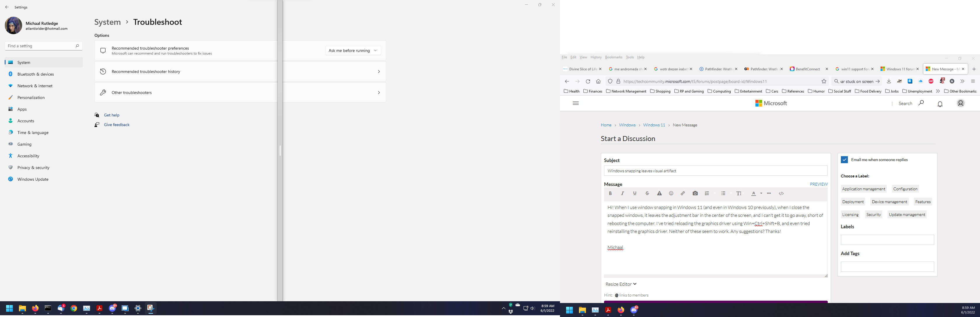This screenshot has height=317, width=980.
Task: Start a numbered list in the message
Action: tap(707, 193)
